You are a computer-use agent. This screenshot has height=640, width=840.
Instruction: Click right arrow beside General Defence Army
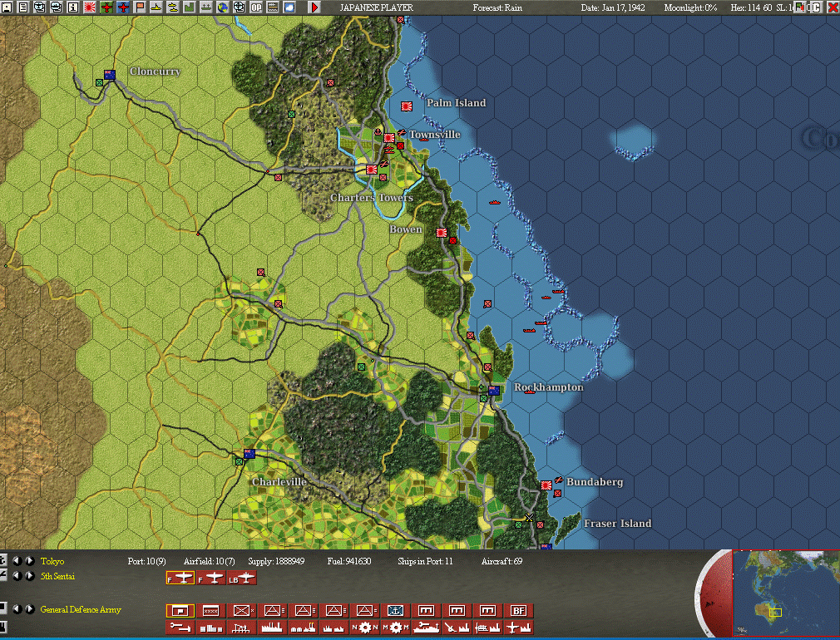tap(29, 609)
